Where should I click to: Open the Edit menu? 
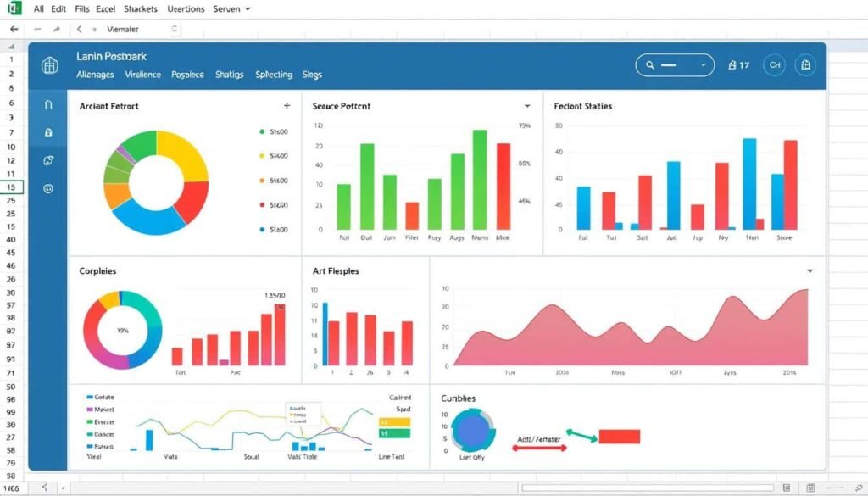coord(58,9)
